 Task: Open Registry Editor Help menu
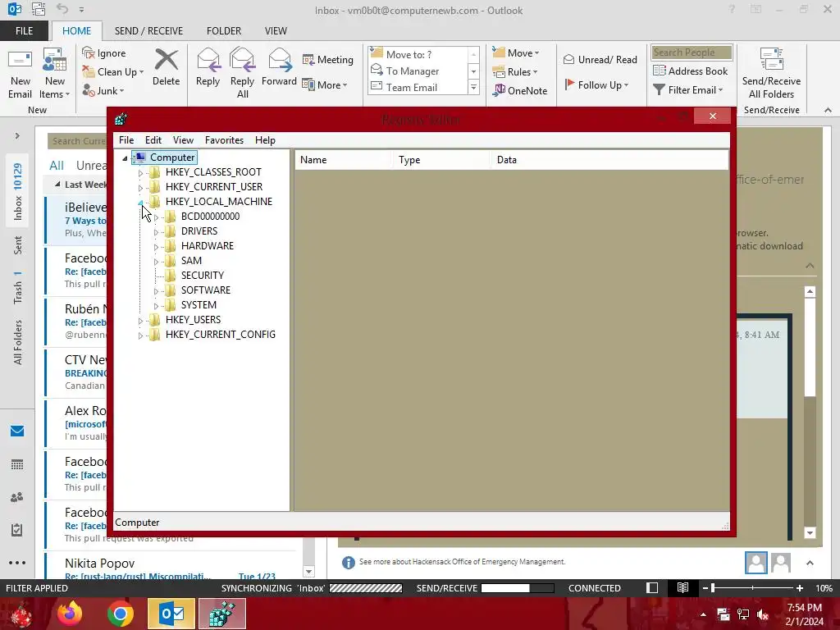tap(265, 139)
